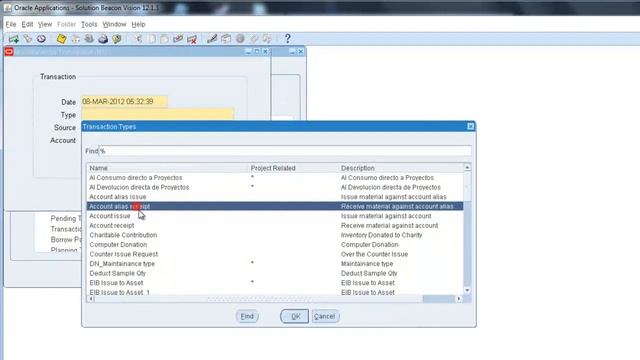Click the list's vertical scrollbar up arrow
The height and width of the screenshot is (360, 640).
pyautogui.click(x=467, y=168)
